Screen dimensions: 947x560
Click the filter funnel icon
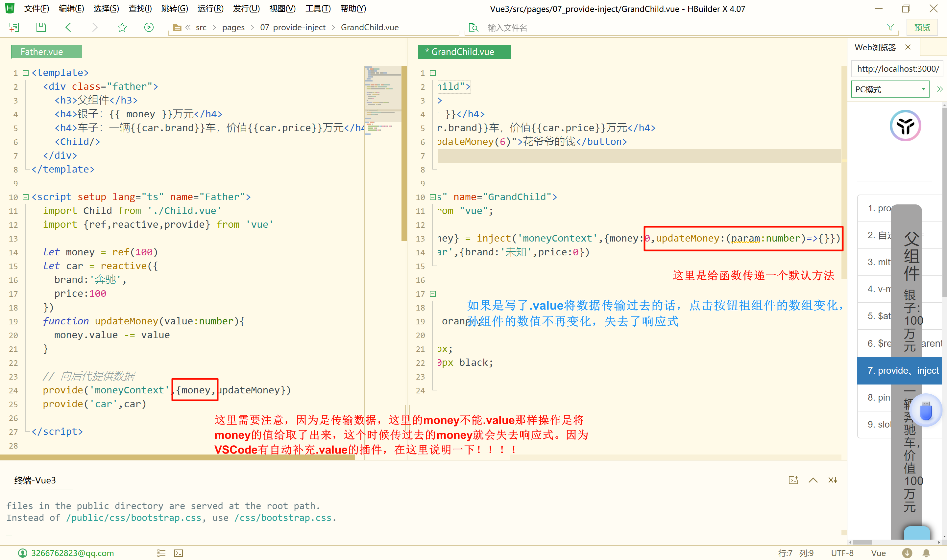(x=890, y=27)
